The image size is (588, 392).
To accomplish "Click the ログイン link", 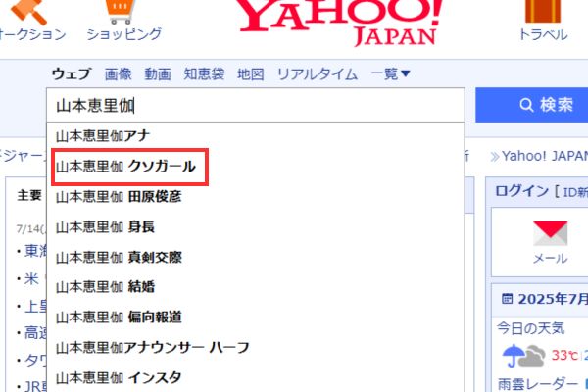I will (x=521, y=191).
